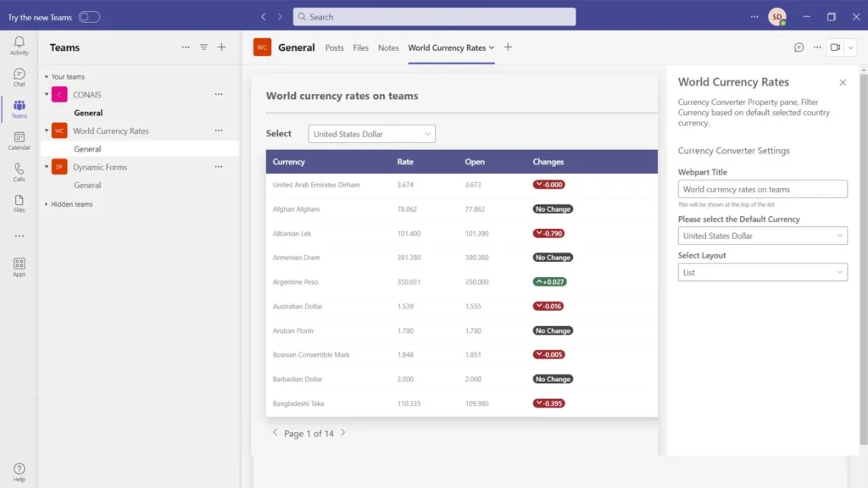Viewport: 868px width, 488px height.
Task: Open the Select Layout dropdown
Action: tap(761, 272)
